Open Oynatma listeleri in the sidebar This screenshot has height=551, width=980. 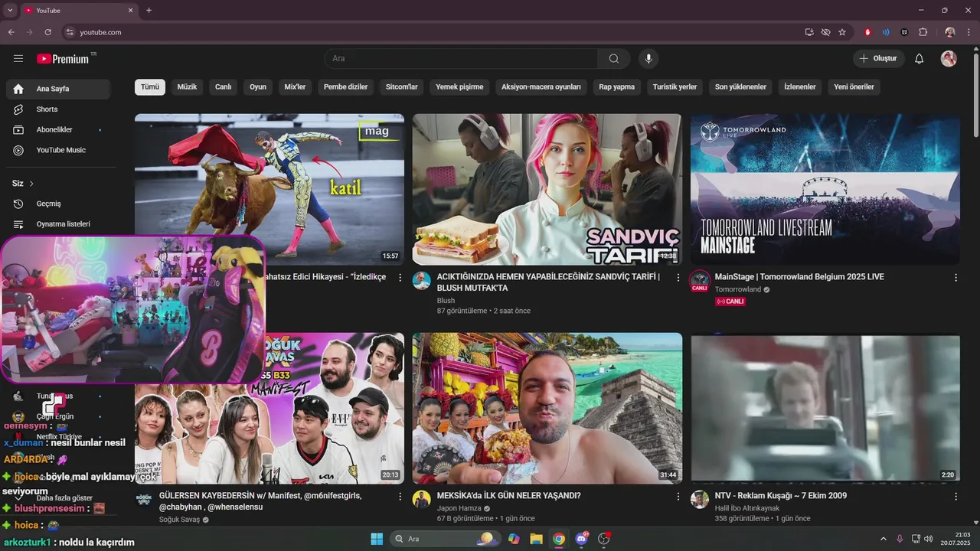click(x=58, y=224)
